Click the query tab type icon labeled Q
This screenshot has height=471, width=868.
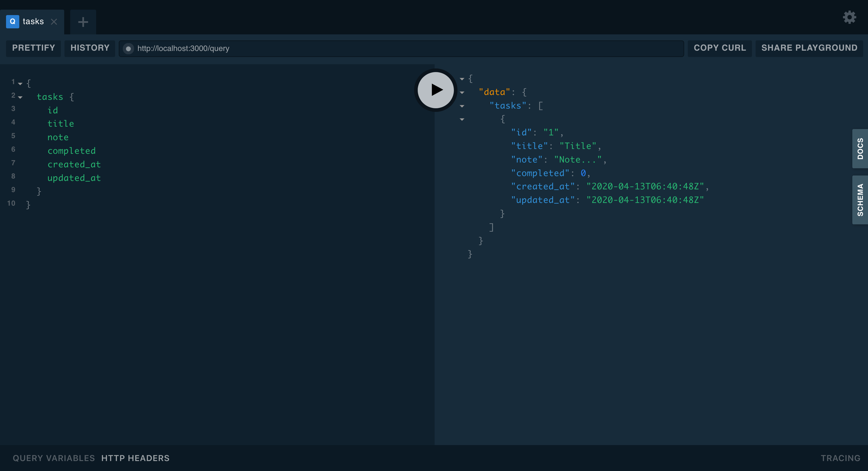click(x=12, y=21)
